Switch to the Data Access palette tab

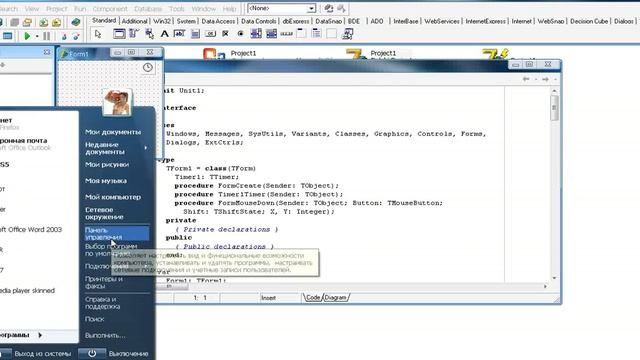[x=218, y=21]
